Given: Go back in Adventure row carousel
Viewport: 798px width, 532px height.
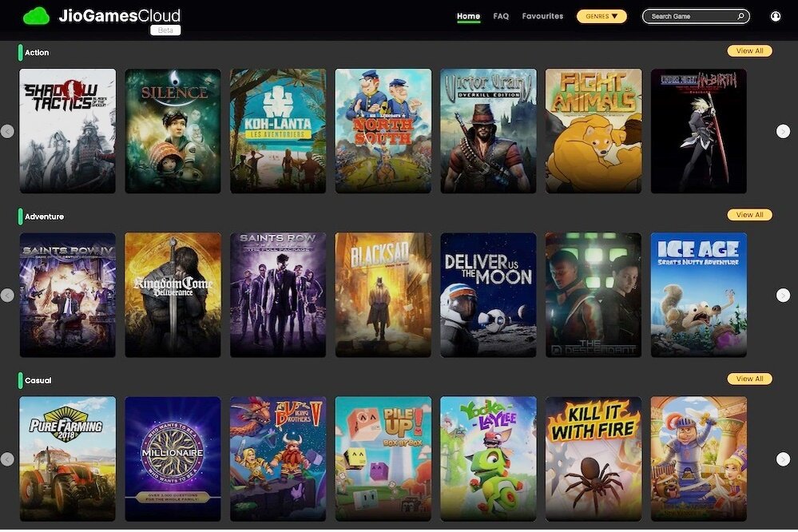Looking at the screenshot, I should pyautogui.click(x=7, y=296).
